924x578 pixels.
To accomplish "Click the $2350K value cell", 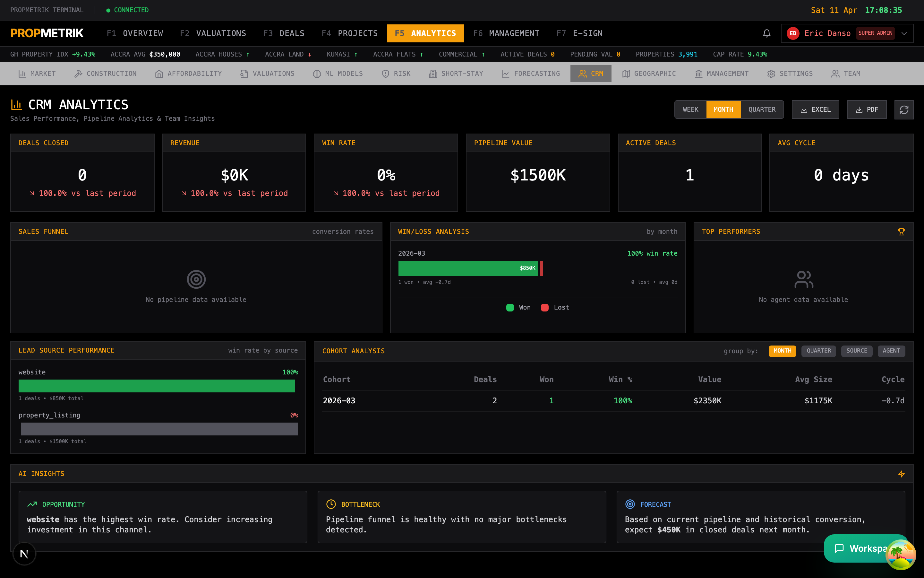I will pyautogui.click(x=707, y=401).
